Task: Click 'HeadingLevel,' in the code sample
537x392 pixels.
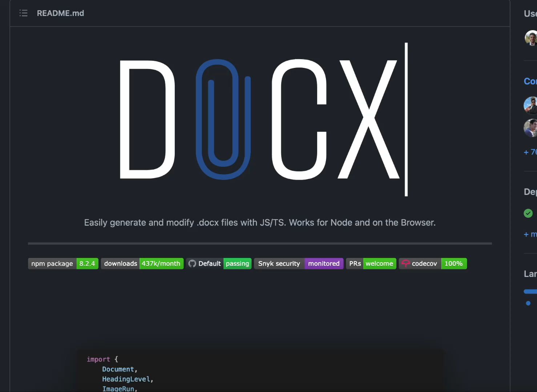Action: coord(128,379)
